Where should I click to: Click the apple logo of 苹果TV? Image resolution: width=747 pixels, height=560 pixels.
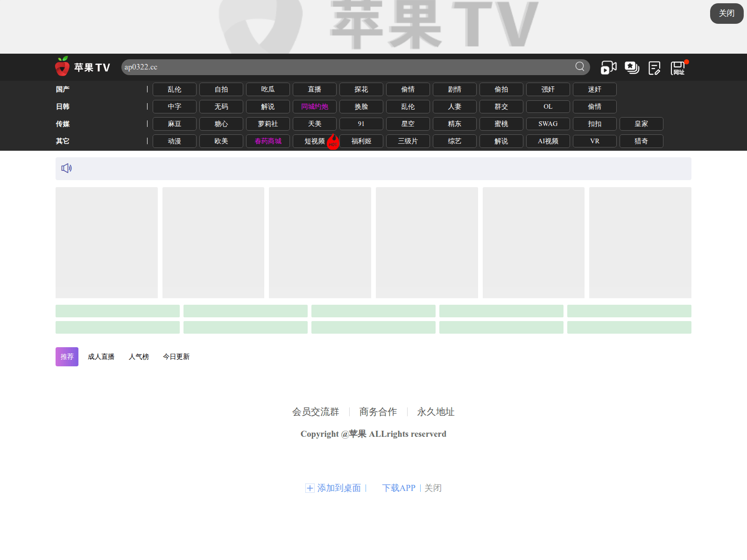pos(62,67)
